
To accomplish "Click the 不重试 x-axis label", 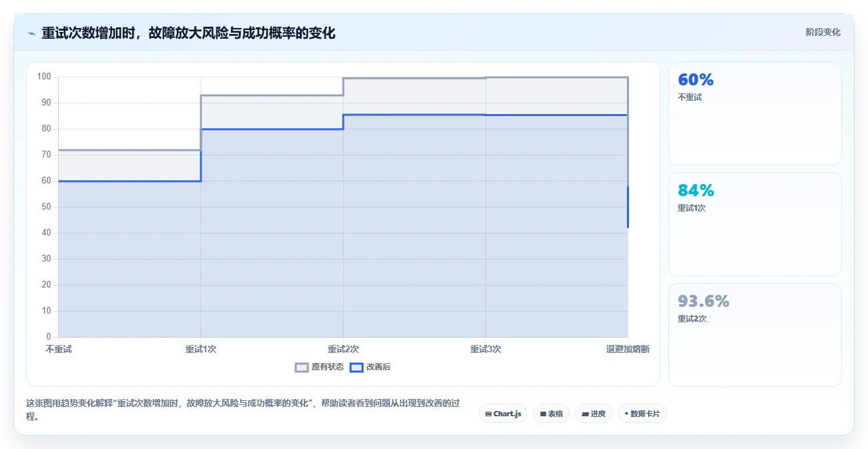I will [59, 349].
